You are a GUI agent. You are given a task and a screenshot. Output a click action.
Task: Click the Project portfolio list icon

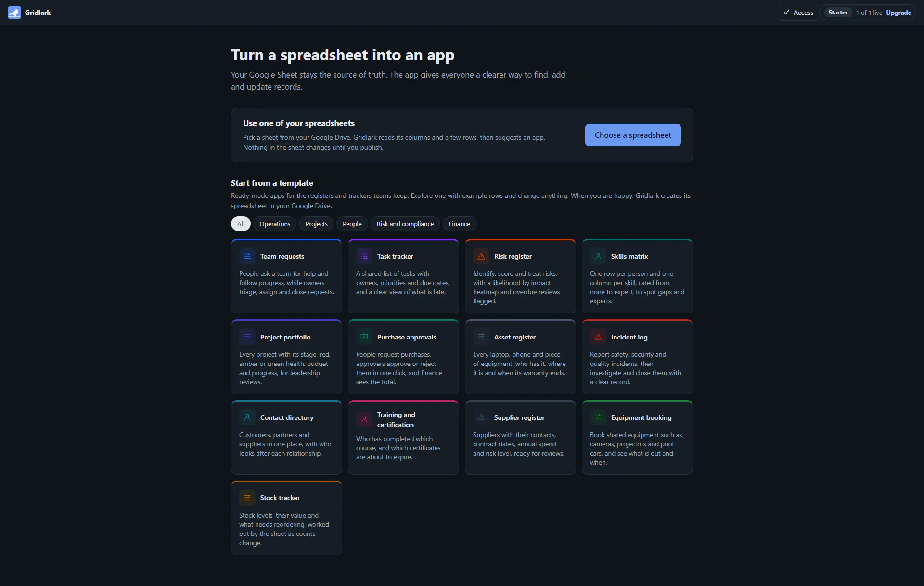247,337
